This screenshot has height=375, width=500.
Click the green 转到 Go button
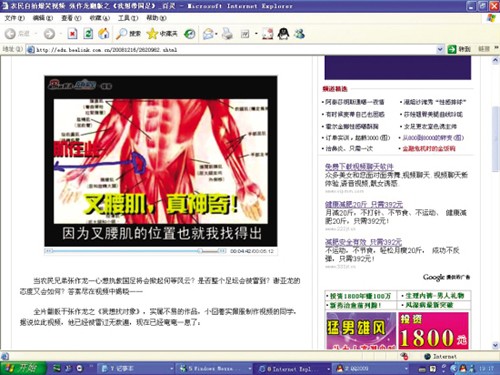pyautogui.click(x=459, y=49)
